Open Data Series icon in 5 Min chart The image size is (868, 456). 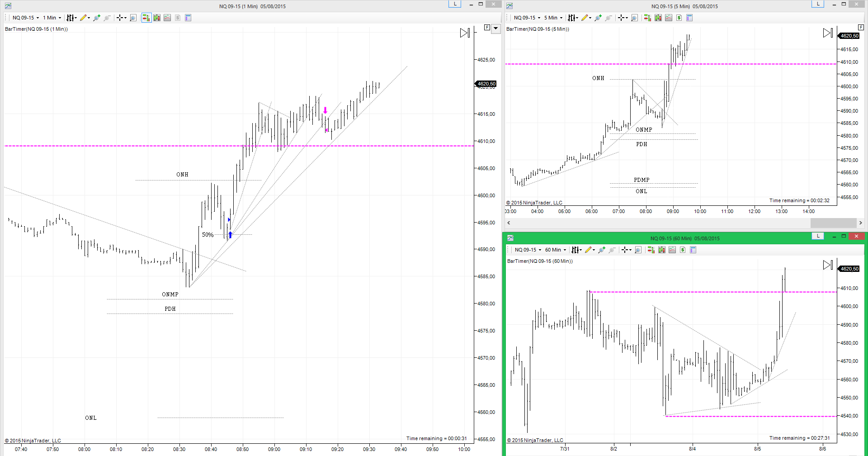point(658,18)
